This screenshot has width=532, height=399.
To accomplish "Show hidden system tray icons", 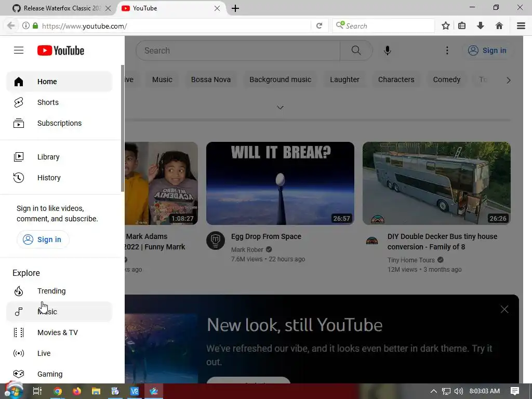I will point(434,391).
